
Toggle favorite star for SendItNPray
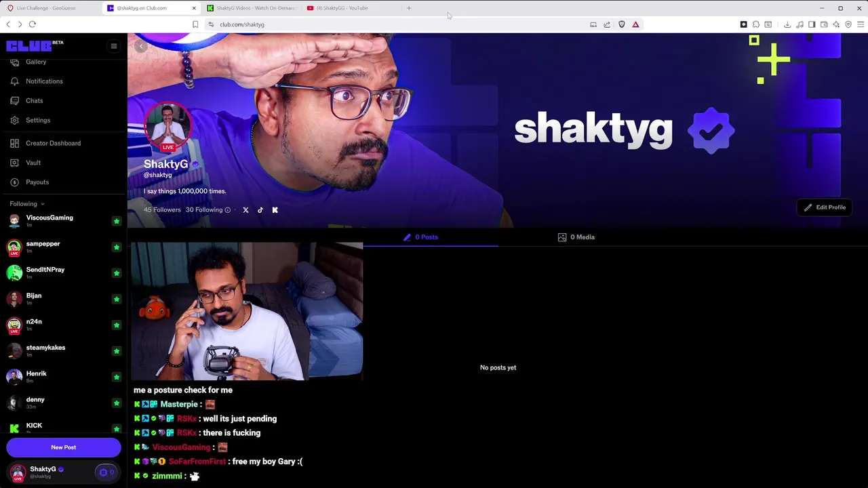coord(117,273)
